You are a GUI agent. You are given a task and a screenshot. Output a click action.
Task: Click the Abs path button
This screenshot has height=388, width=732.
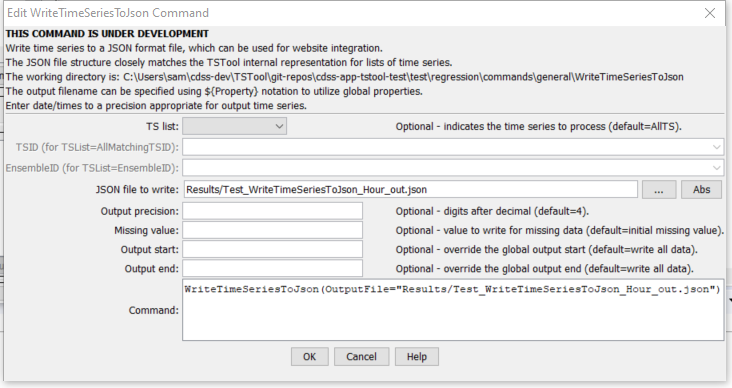coord(701,190)
